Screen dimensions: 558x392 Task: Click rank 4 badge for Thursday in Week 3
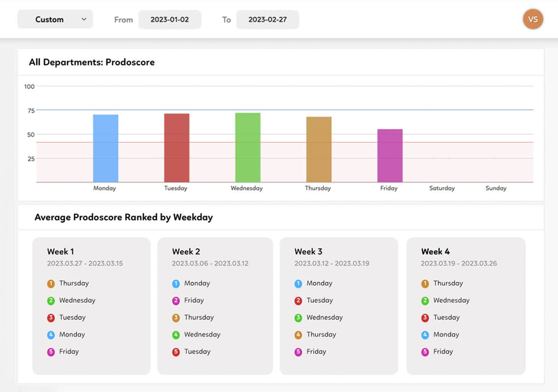pos(298,335)
